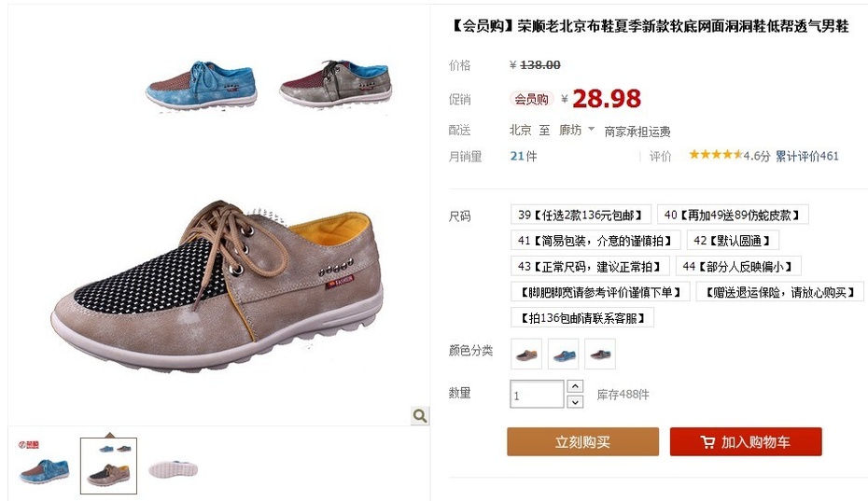Click the 立刻购买 button

click(583, 442)
